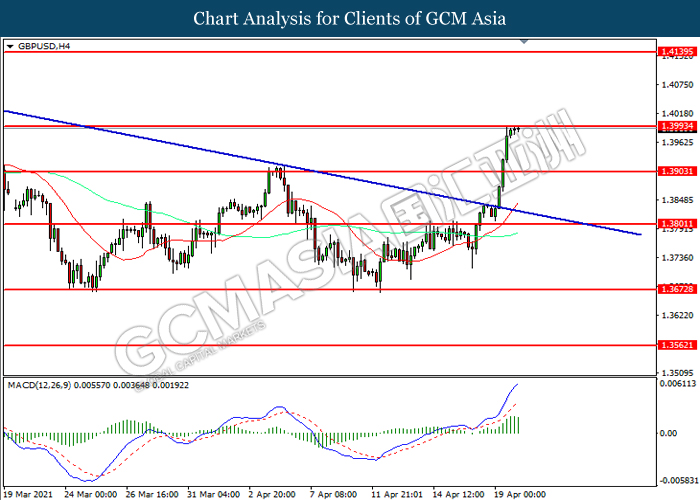
Task: Click the 26 Mar 16:00 time label
Action: 152,494
